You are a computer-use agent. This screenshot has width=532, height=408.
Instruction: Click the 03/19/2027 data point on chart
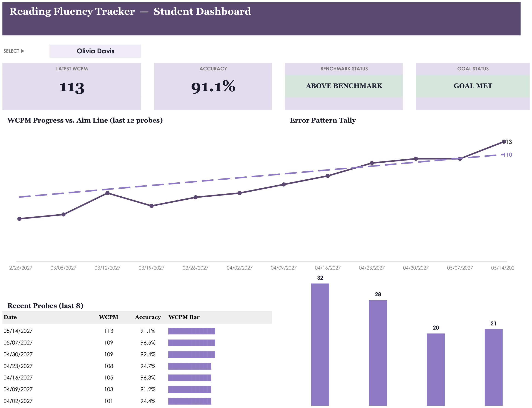point(152,206)
